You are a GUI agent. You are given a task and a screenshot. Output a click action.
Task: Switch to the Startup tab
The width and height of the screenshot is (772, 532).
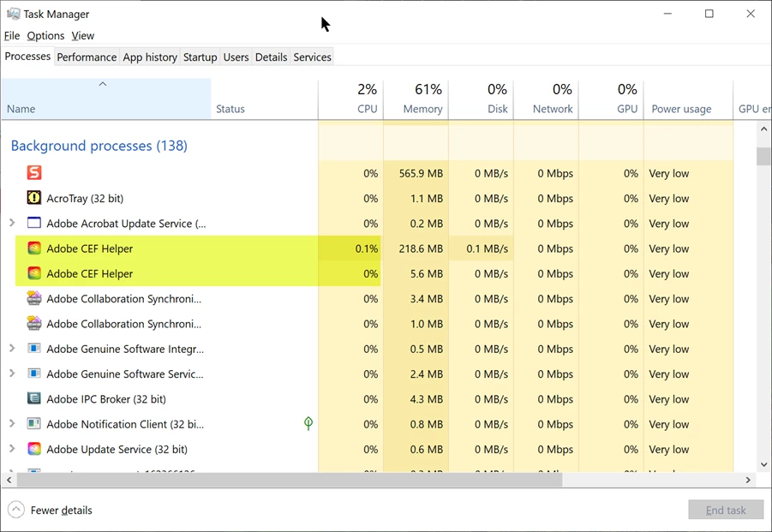click(x=200, y=57)
